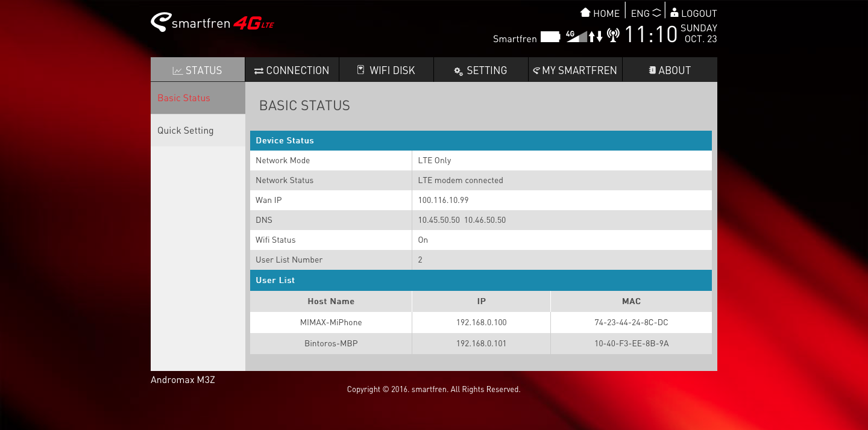The width and height of the screenshot is (868, 430).
Task: Click the home house icon
Action: coord(585,13)
